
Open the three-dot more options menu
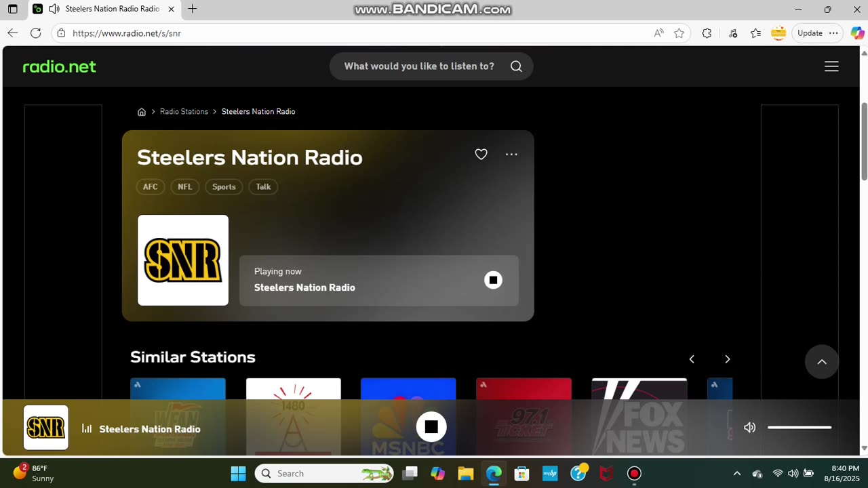pos(511,155)
